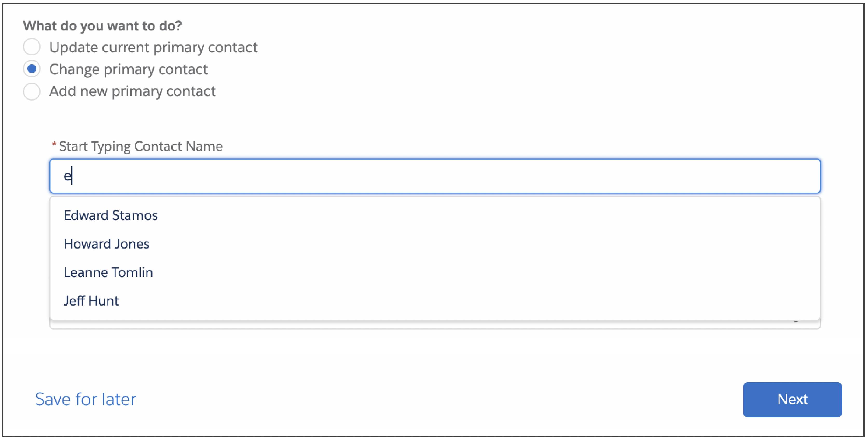868x440 pixels.
Task: Click the required field asterisk indicator
Action: [x=54, y=145]
